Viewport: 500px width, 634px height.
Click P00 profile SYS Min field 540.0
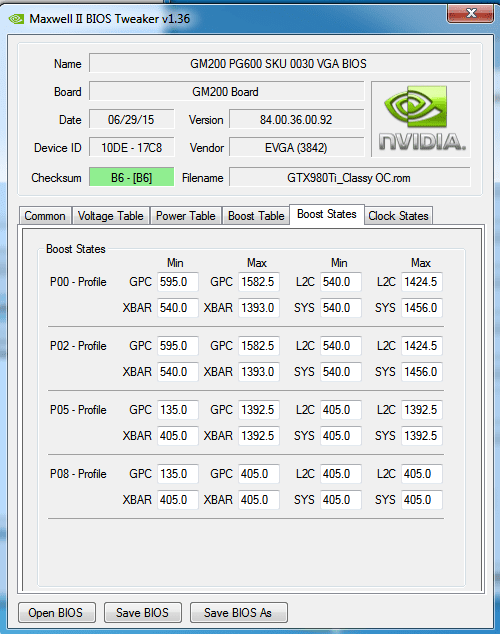[x=341, y=308]
